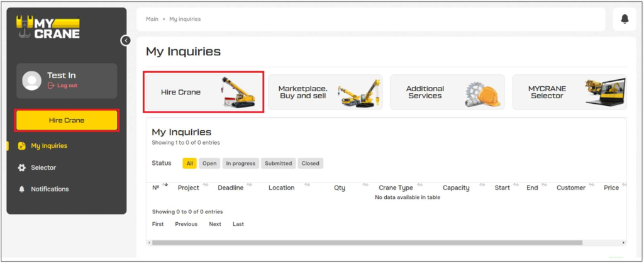Screen dimensions: 644x263
Task: Click the horizontal scrollbar under the table
Action: click(x=367, y=242)
